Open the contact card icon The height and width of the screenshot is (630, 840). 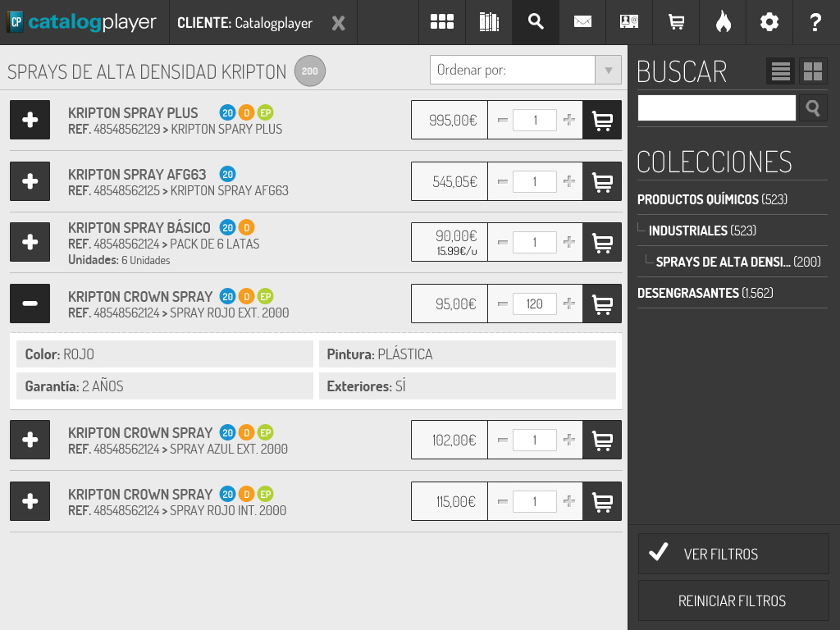[629, 22]
